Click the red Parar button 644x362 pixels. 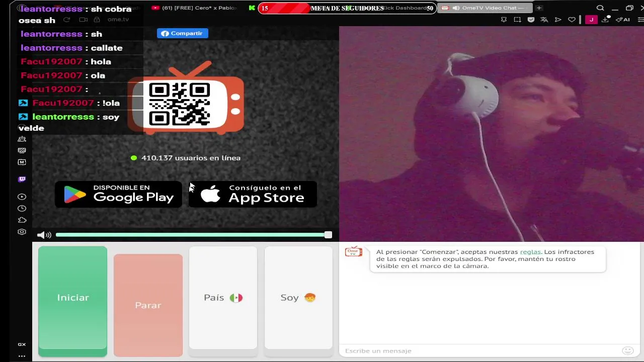coord(148,305)
